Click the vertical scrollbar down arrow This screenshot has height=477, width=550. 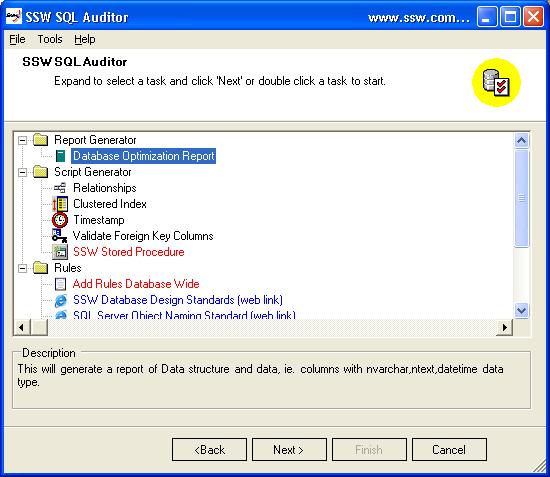[x=521, y=310]
